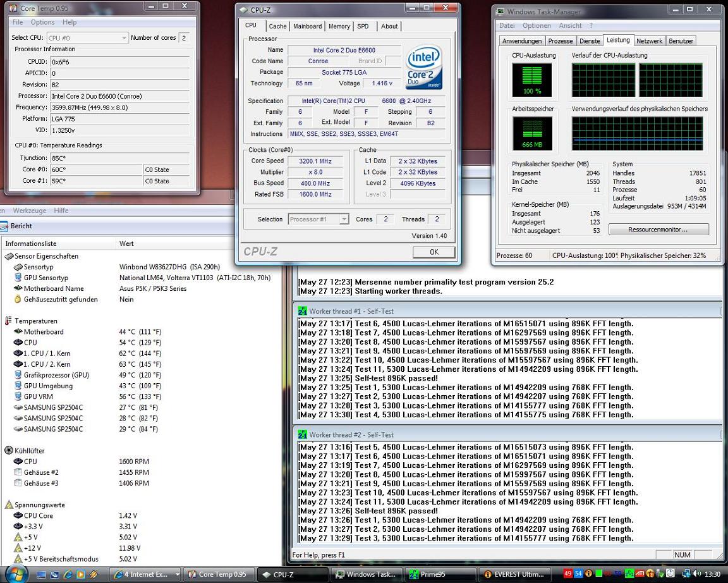Screen dimensions: 728x583
Task: Open Task Manager Datei menu
Action: [x=507, y=25]
